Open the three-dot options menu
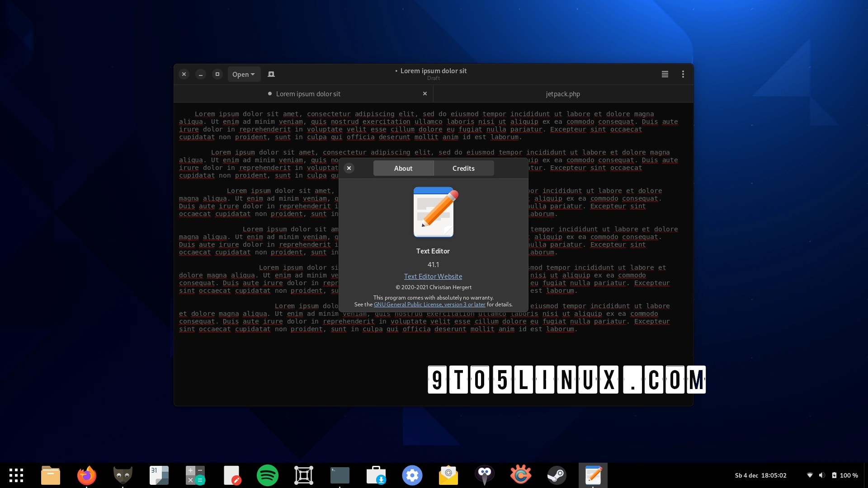 point(683,74)
